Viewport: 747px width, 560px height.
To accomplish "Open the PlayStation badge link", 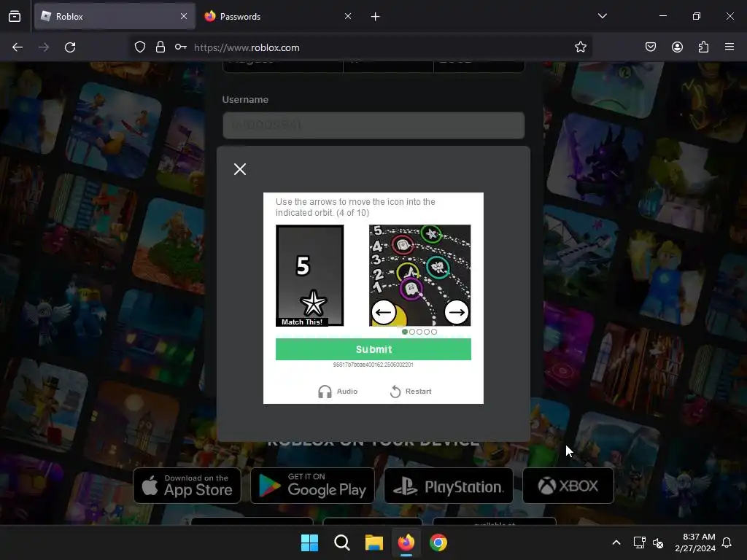I will (x=449, y=485).
